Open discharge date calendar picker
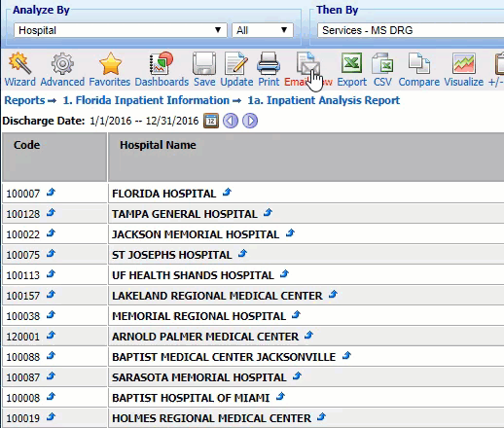 click(211, 121)
